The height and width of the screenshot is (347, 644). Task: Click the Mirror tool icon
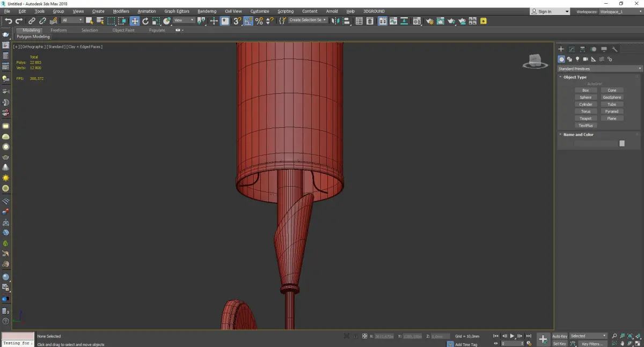pyautogui.click(x=335, y=21)
